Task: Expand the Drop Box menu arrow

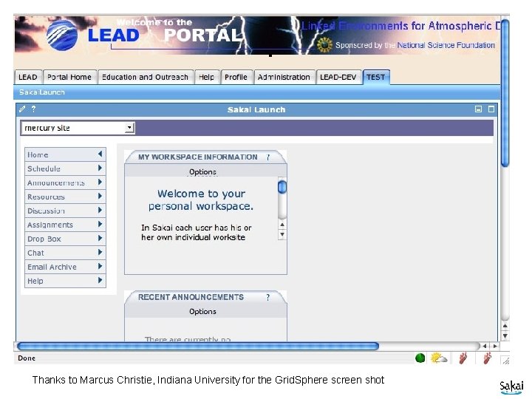Action: click(x=100, y=238)
